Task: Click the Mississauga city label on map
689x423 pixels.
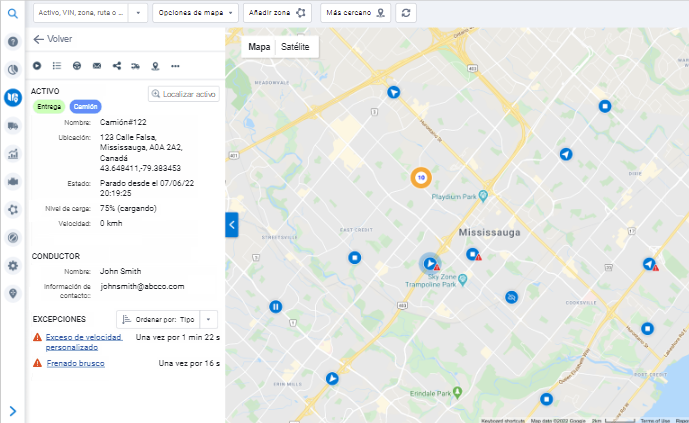Action: (x=490, y=232)
